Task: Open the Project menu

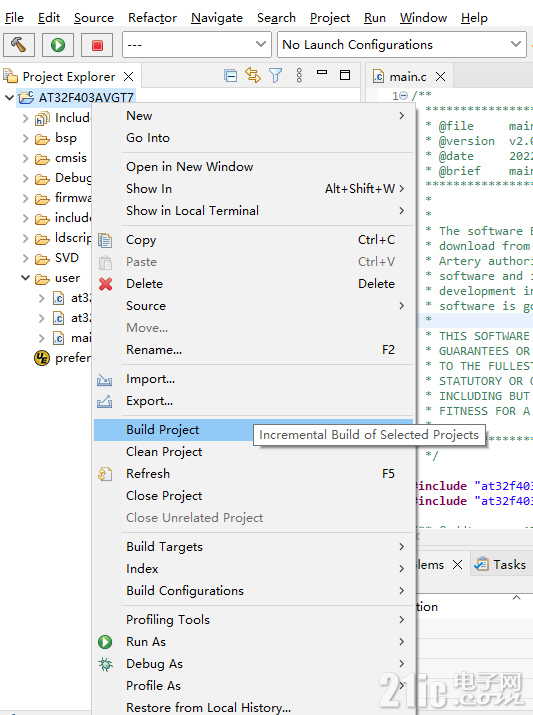Action: pyautogui.click(x=330, y=18)
